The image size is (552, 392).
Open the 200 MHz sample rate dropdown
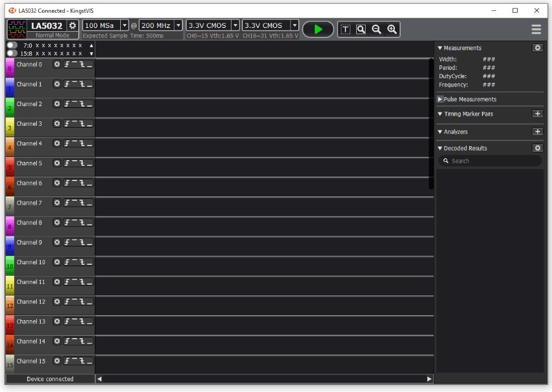click(179, 25)
